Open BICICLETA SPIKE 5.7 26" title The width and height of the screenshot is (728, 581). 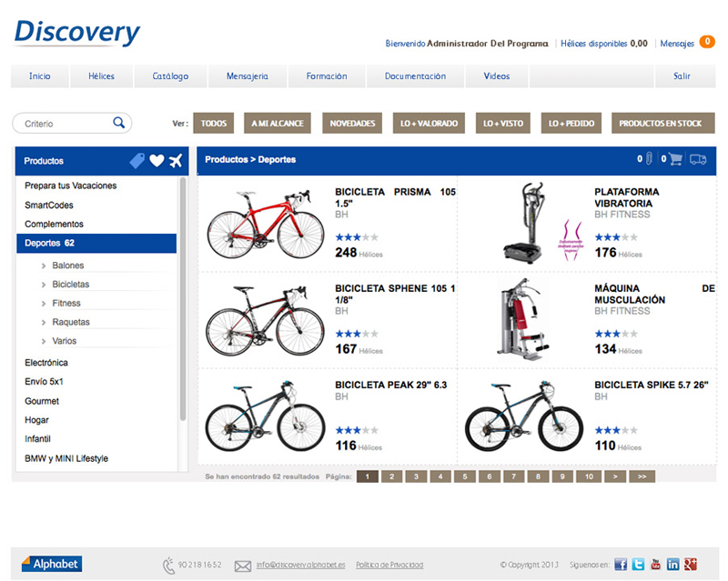tap(652, 385)
